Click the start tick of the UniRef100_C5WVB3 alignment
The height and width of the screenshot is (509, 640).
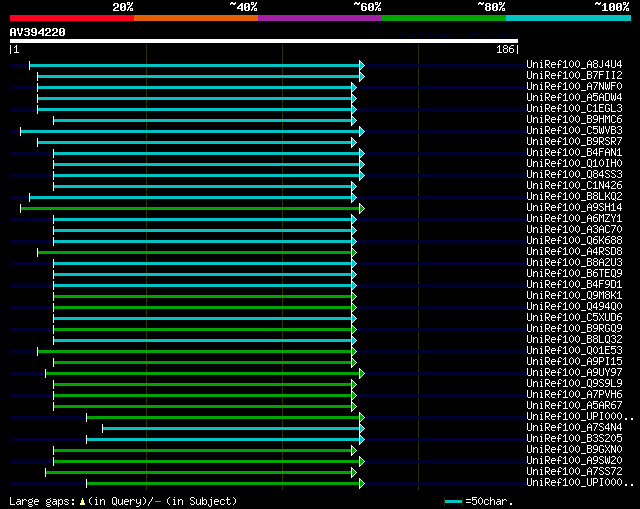pos(21,131)
